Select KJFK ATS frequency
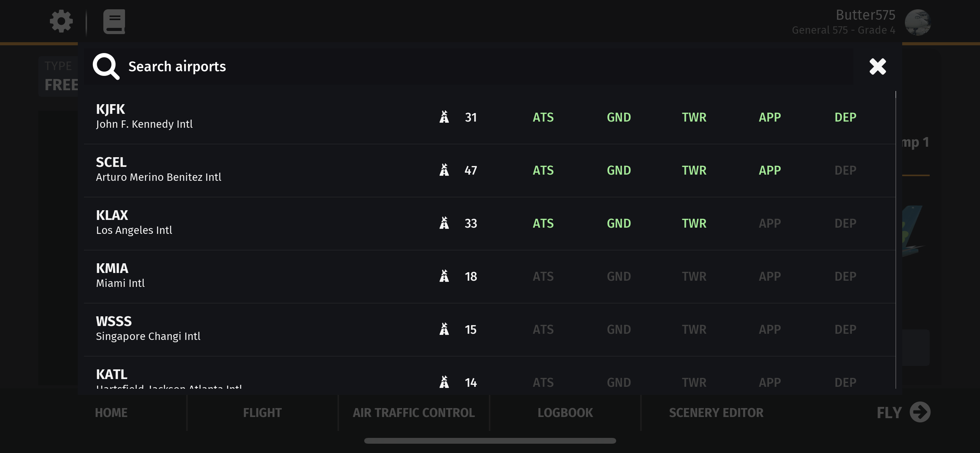Image resolution: width=980 pixels, height=453 pixels. click(x=543, y=117)
